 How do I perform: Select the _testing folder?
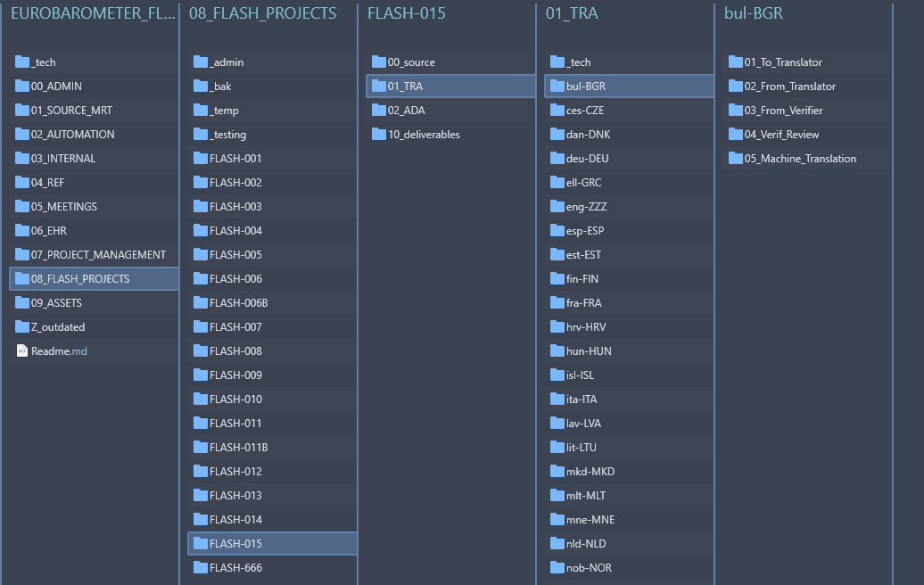[272, 135]
